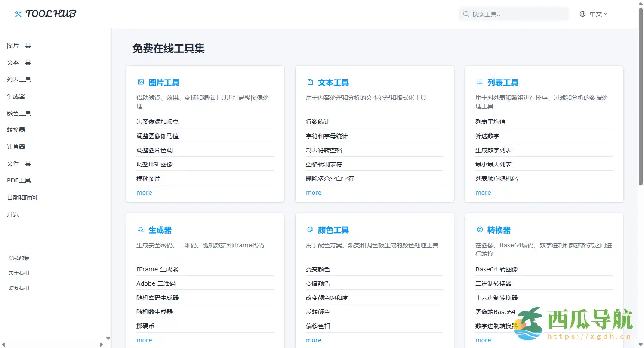
Task: Click the TOOL HUB logo icon
Action: (x=18, y=14)
